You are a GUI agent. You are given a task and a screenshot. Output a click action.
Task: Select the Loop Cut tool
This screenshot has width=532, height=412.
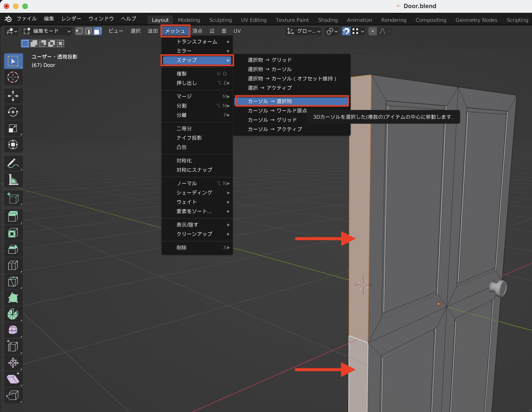tap(13, 265)
